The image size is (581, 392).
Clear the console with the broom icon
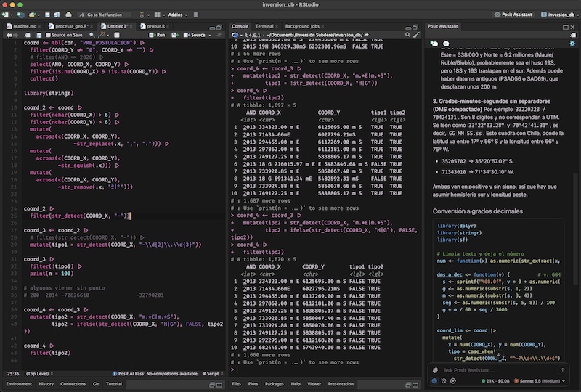416,35
